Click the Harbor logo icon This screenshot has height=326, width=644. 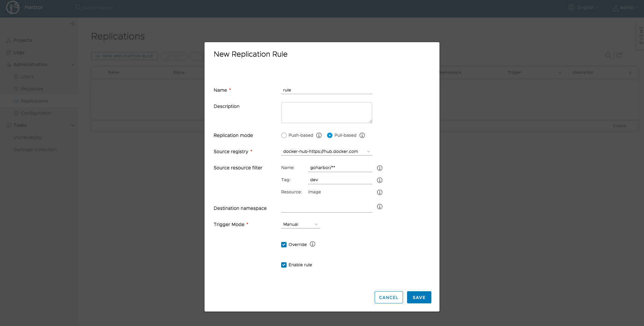[13, 7]
